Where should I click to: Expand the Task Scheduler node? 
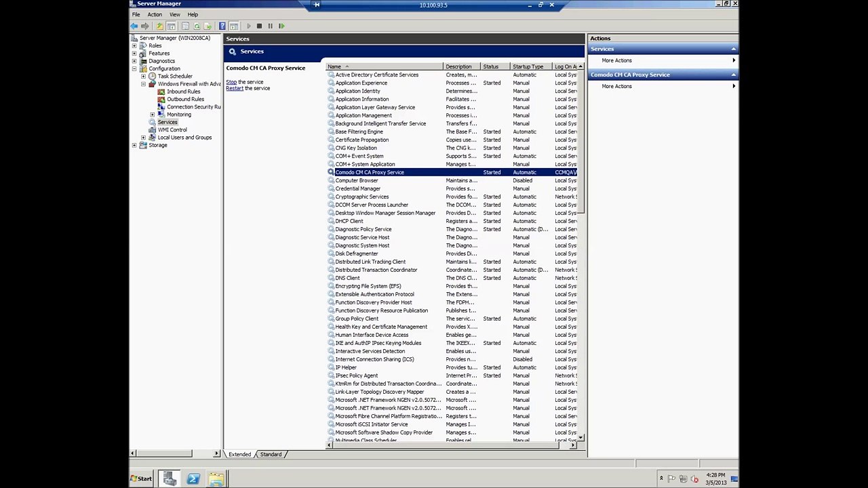[x=143, y=76]
